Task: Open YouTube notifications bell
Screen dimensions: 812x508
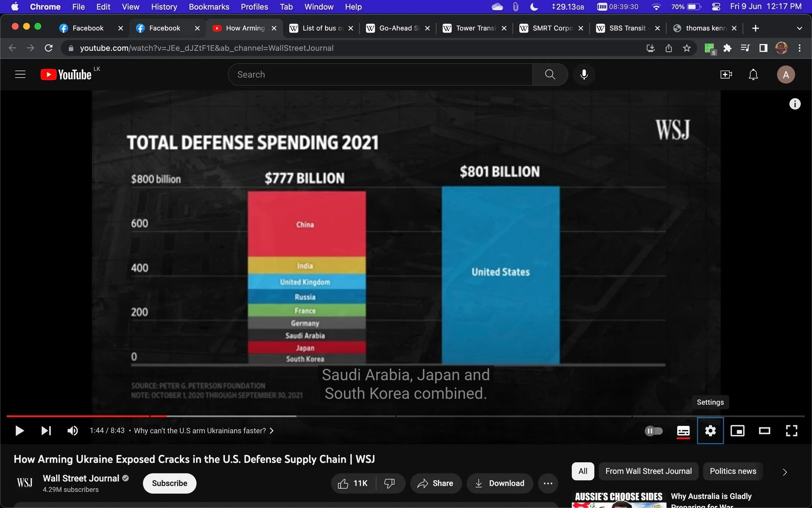Action: pos(753,75)
